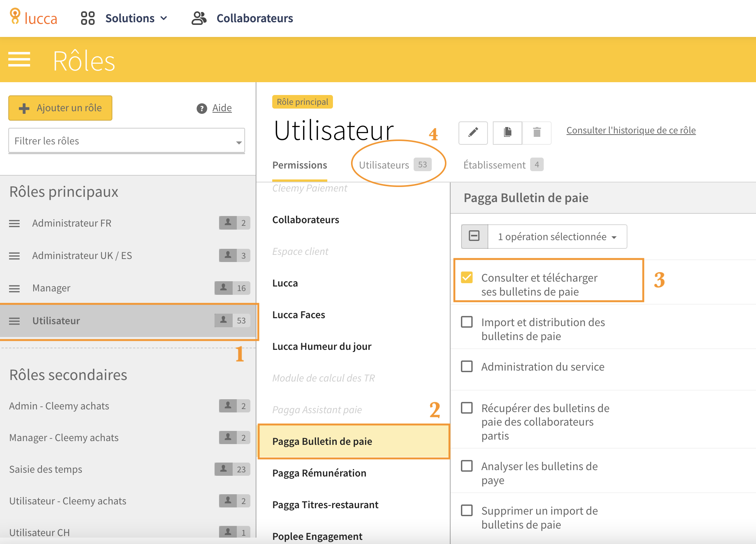This screenshot has height=544, width=756.
Task: Click the user count badge of Saisie des temps
Action: click(x=232, y=469)
